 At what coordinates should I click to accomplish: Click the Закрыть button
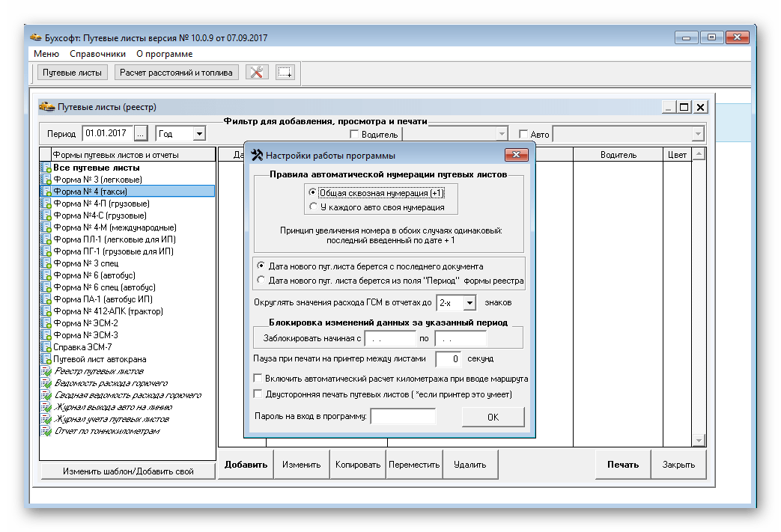pos(678,465)
